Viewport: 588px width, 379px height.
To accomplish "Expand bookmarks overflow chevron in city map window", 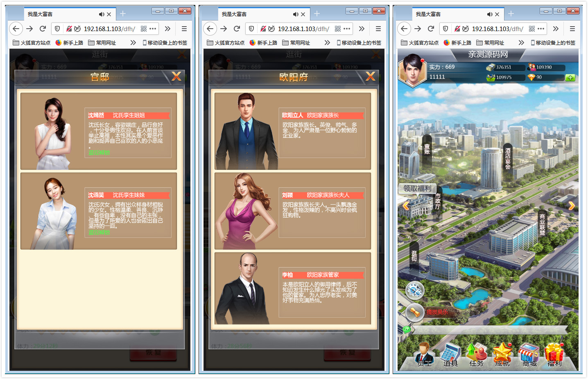I will [521, 43].
